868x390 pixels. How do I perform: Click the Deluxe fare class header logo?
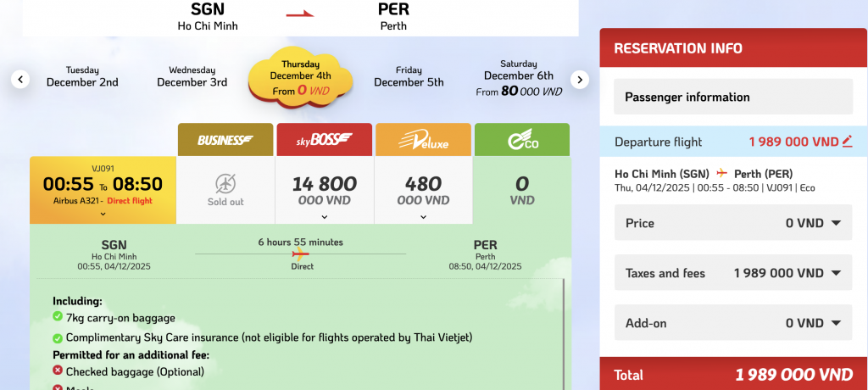tap(423, 140)
